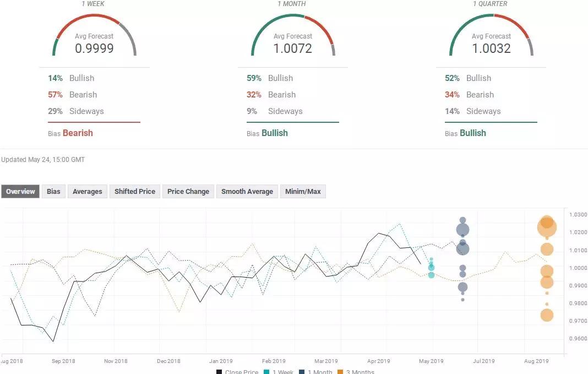This screenshot has height=374, width=588.
Task: Select the largest dark blue 1 Month bubble
Action: coord(462,230)
